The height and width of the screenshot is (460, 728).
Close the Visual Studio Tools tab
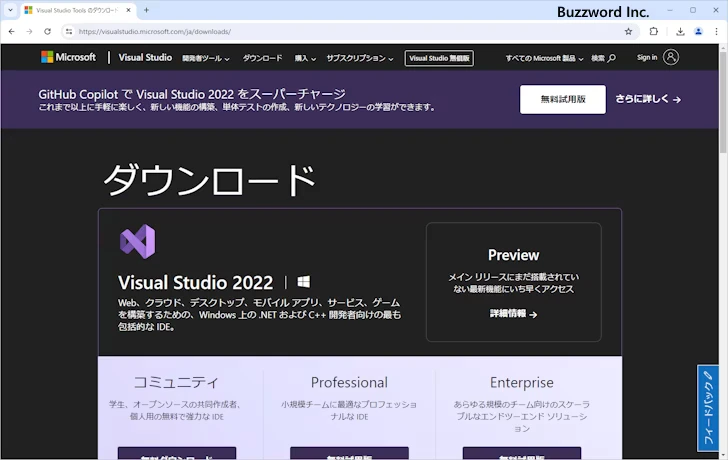pyautogui.click(x=129, y=10)
